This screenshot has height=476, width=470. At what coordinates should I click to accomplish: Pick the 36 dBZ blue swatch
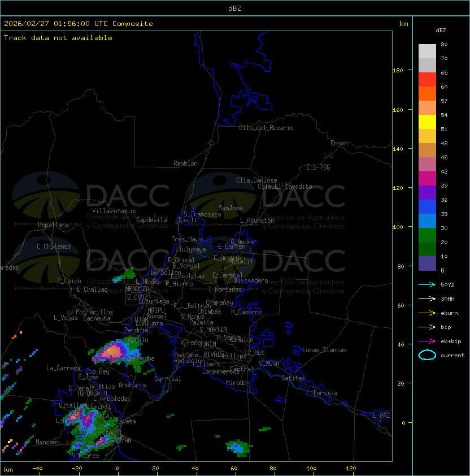pyautogui.click(x=427, y=206)
